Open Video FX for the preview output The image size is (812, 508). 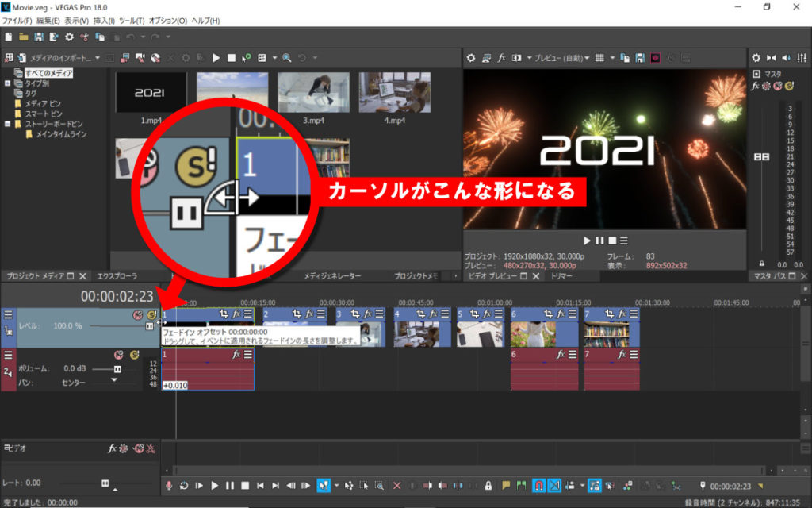point(501,58)
